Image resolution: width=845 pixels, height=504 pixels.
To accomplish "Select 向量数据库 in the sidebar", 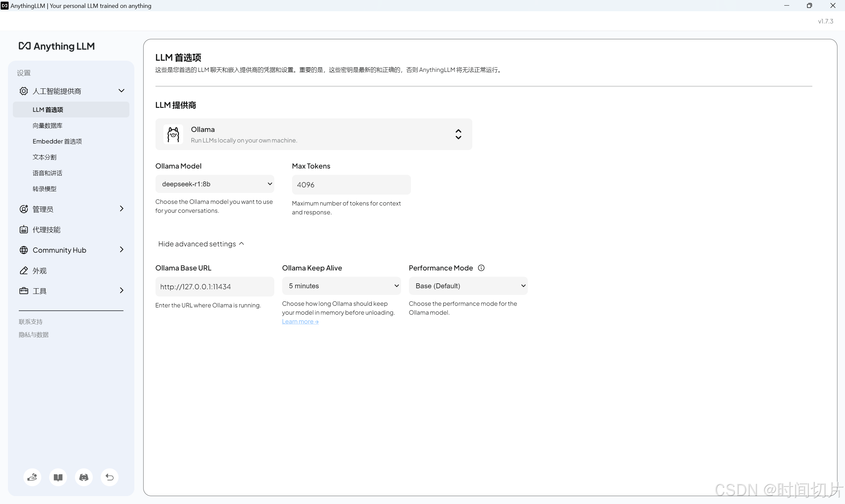I will coord(48,126).
